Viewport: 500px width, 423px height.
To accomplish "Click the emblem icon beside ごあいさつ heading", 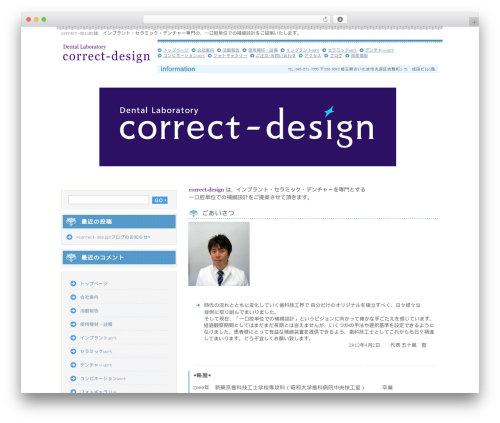I will click(x=193, y=213).
